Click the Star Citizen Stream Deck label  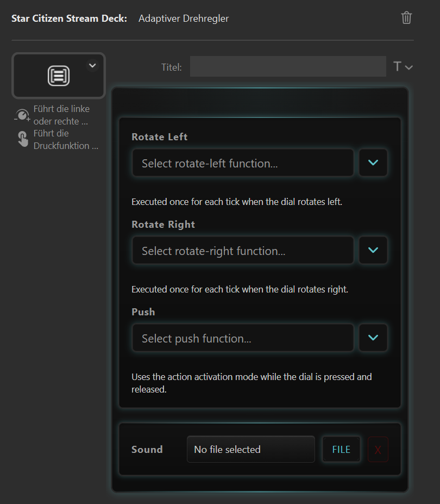point(69,18)
